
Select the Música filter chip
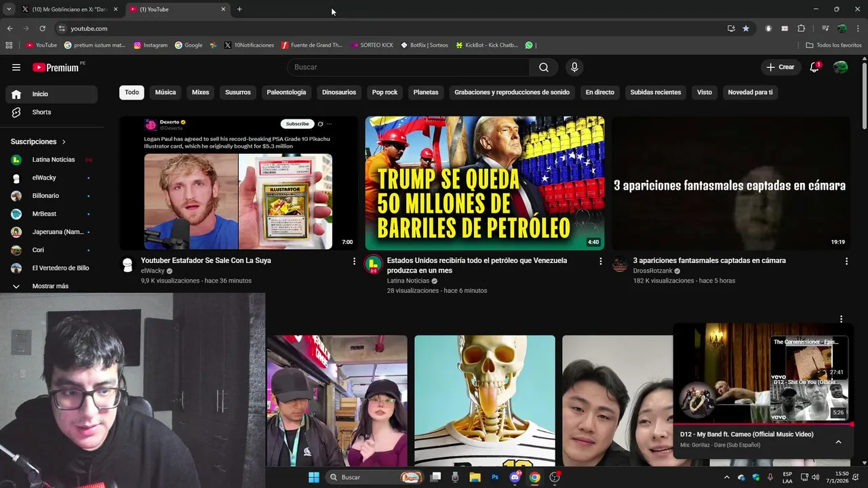165,92
